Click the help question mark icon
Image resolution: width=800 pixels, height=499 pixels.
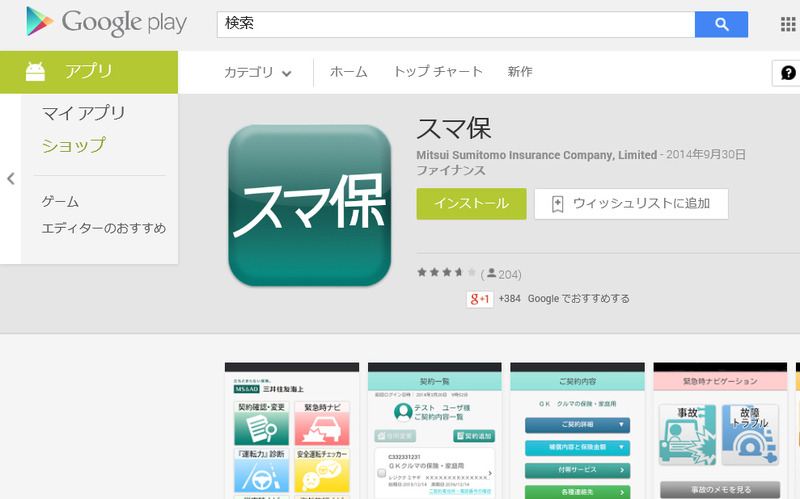click(788, 73)
